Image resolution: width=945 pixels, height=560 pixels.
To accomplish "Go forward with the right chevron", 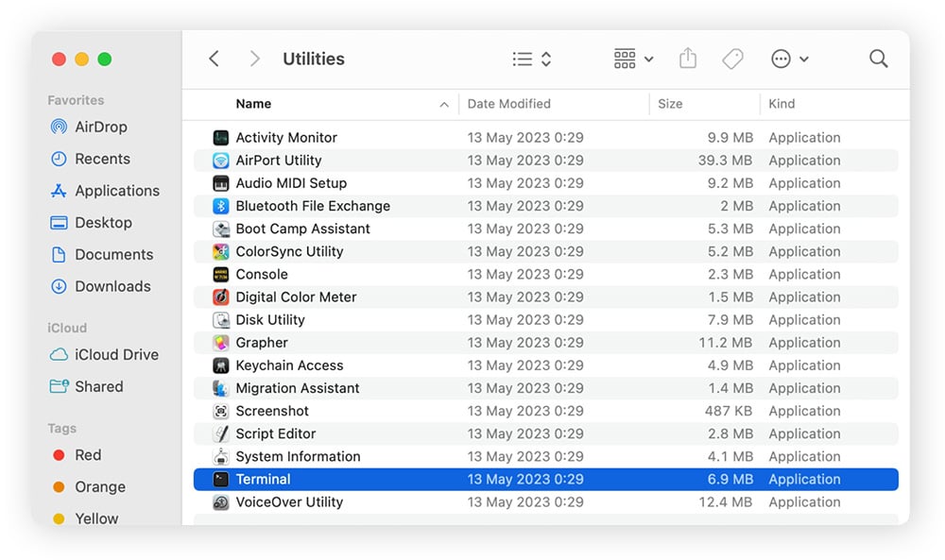I will click(255, 59).
